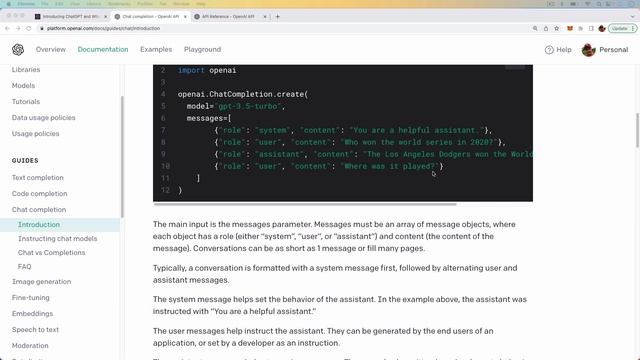Open the Documentation nav item
The height and width of the screenshot is (360, 640).
click(x=103, y=49)
